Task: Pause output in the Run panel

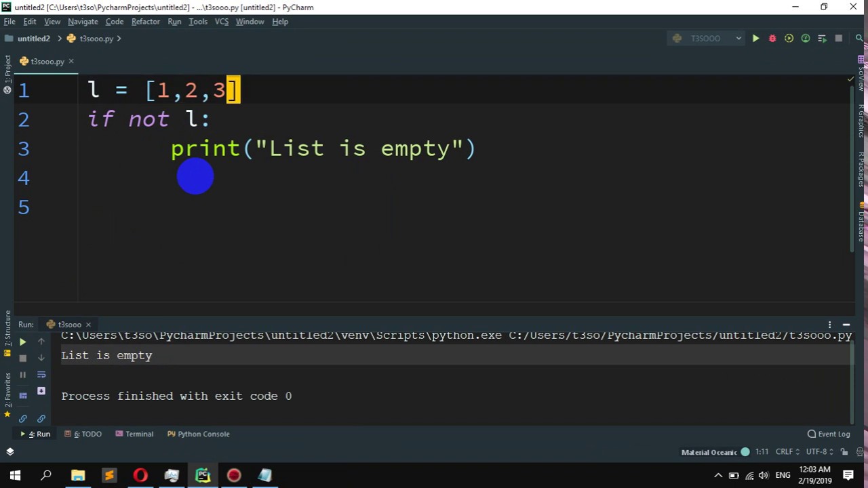Action: point(22,375)
